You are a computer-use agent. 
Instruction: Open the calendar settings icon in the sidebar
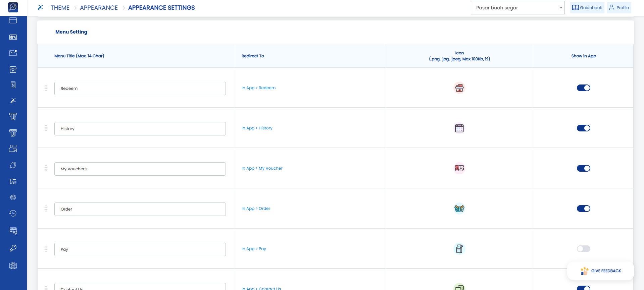13,231
